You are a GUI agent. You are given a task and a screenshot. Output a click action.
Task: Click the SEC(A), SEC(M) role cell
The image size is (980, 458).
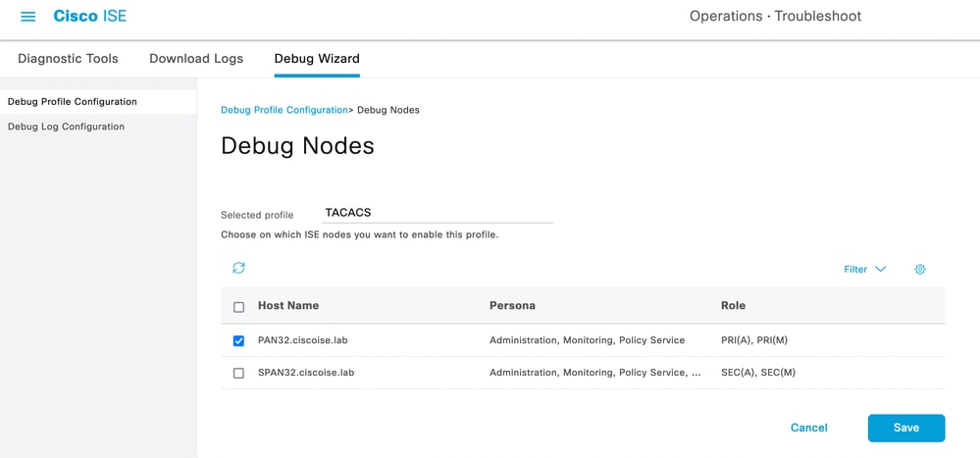tap(758, 373)
